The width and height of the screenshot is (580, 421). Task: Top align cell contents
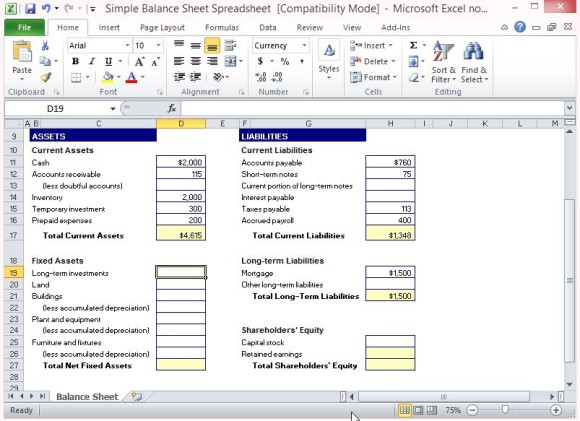point(179,45)
